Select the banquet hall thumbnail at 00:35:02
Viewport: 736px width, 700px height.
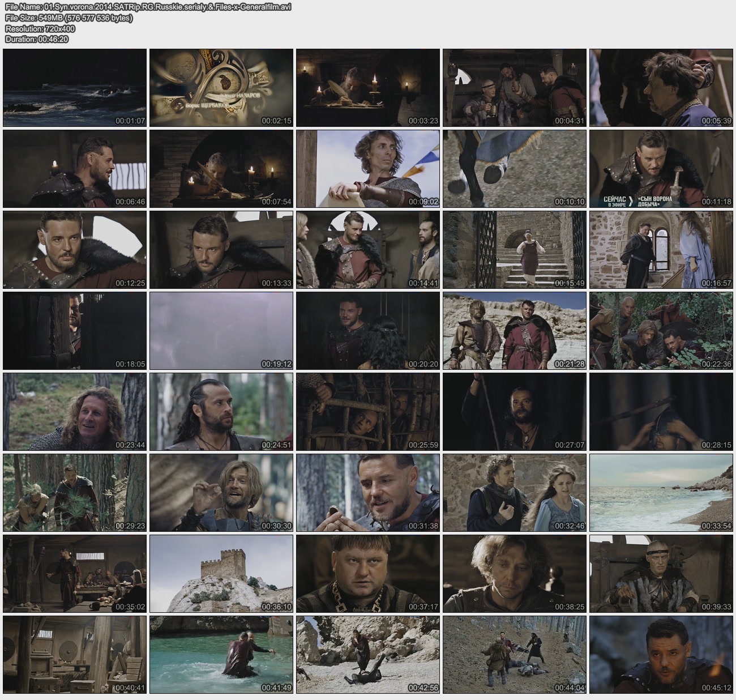pos(75,574)
